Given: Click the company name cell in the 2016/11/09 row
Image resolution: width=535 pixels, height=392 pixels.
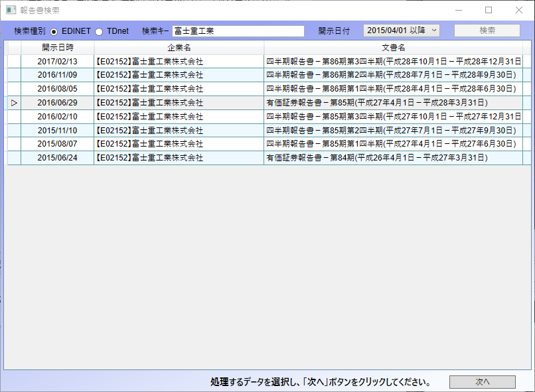Looking at the screenshot, I should pyautogui.click(x=179, y=75).
